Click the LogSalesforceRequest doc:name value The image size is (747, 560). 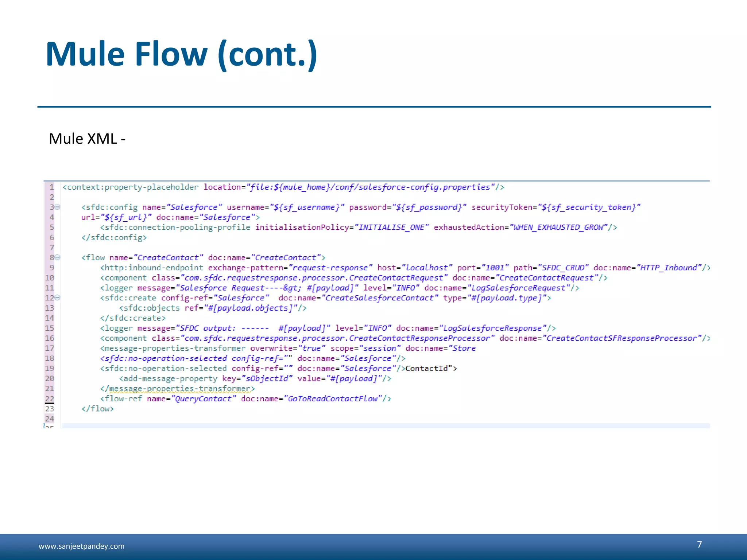click(x=518, y=288)
